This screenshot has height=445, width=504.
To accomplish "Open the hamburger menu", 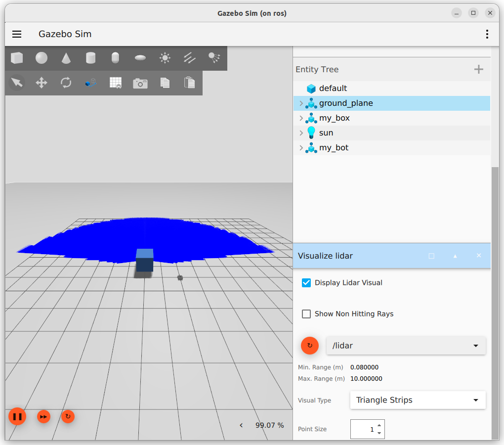I will [x=17, y=34].
